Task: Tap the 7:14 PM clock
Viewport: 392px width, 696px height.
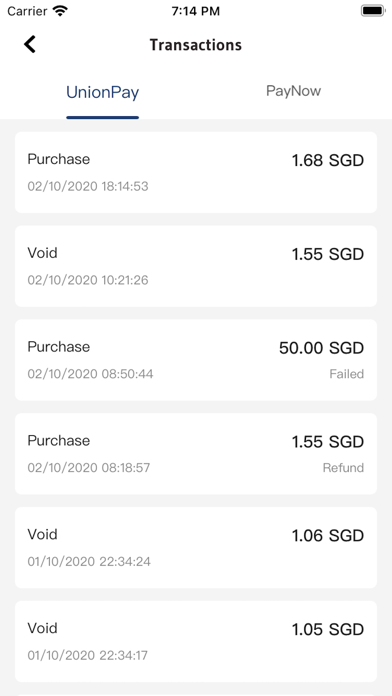Action: [x=196, y=11]
